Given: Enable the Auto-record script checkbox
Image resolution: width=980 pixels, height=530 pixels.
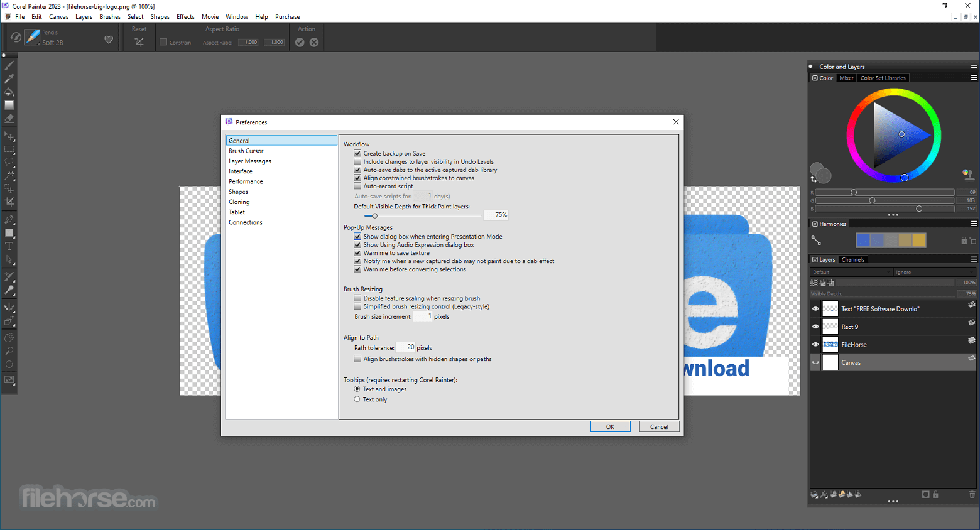Looking at the screenshot, I should coord(357,186).
